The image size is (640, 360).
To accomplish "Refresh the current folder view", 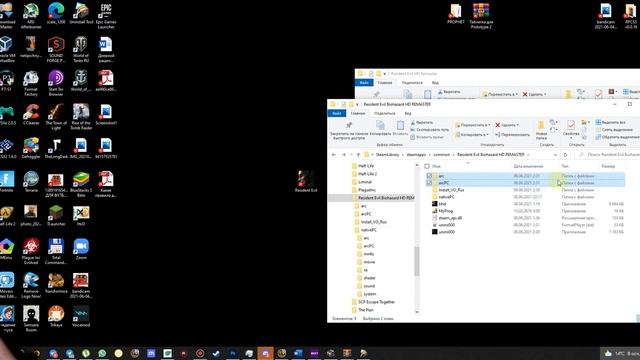I will coord(565,155).
